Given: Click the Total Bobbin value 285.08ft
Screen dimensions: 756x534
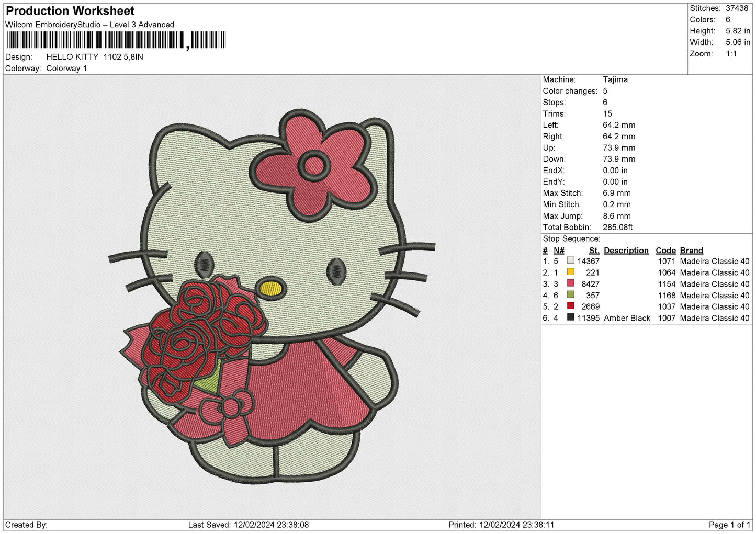Looking at the screenshot, I should click(618, 228).
